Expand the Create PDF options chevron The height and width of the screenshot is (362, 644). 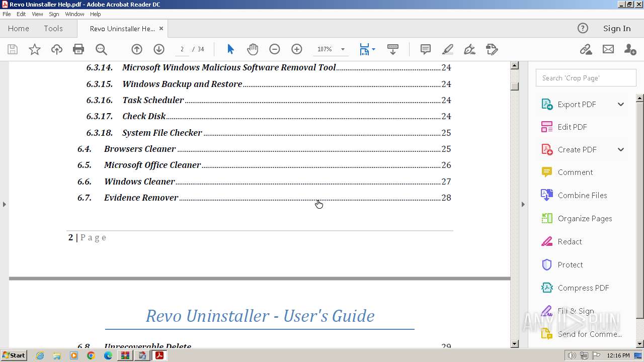(621, 149)
